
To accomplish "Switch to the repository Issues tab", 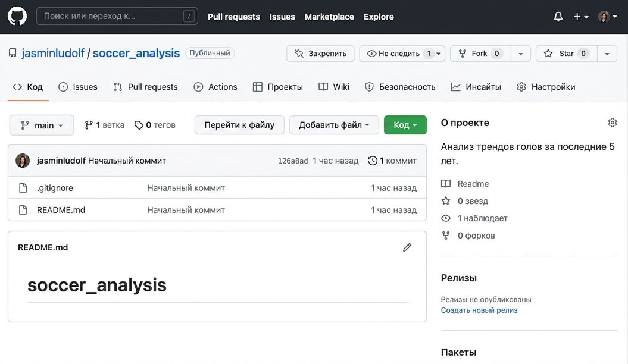I will pos(78,87).
